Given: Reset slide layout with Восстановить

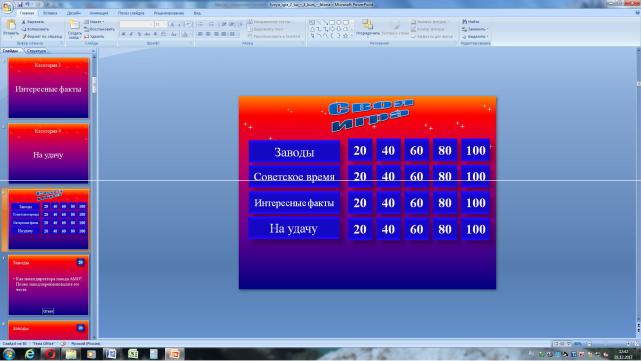Looking at the screenshot, I should pos(99,29).
